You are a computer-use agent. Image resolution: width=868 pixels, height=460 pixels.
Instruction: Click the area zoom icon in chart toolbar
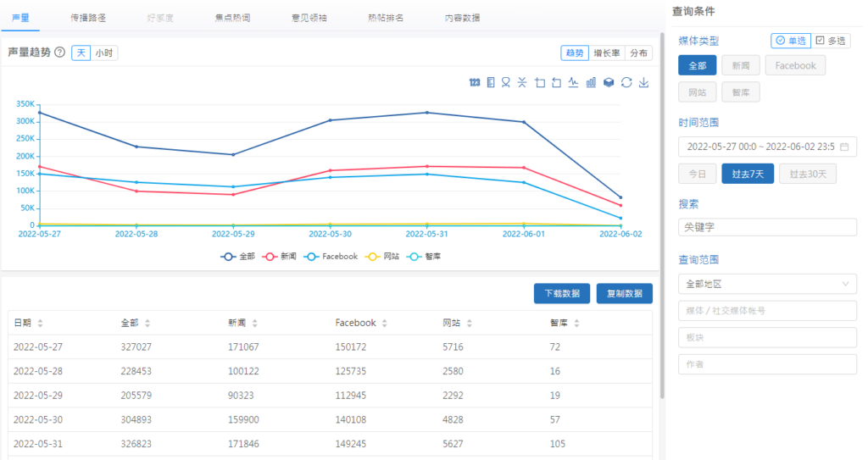pyautogui.click(x=540, y=82)
